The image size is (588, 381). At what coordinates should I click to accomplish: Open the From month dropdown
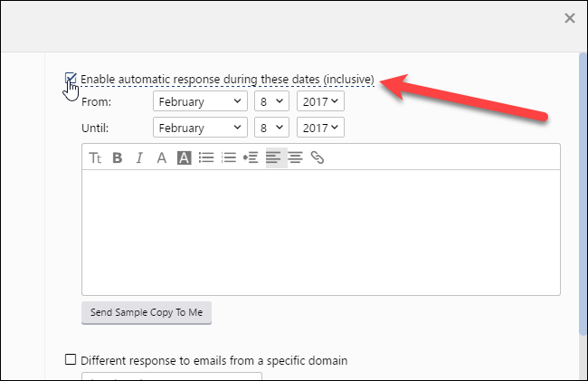[x=200, y=101]
